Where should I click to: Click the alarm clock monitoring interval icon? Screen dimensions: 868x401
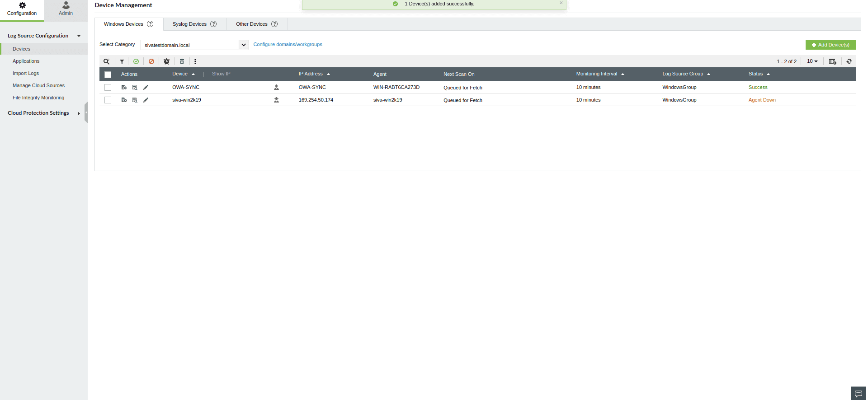[167, 61]
